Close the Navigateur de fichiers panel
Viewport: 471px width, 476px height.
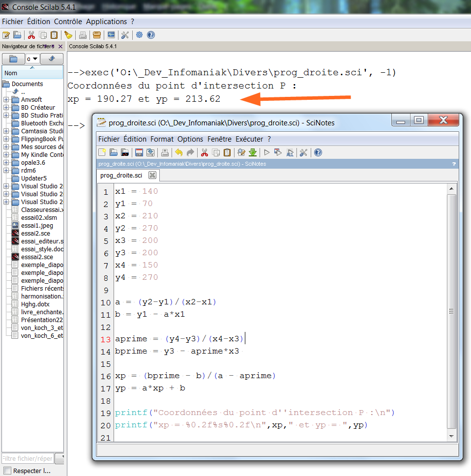[60, 46]
